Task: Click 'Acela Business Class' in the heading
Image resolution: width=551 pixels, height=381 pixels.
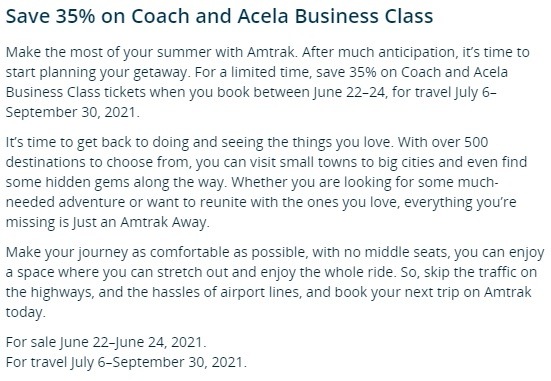Action: pos(335,16)
